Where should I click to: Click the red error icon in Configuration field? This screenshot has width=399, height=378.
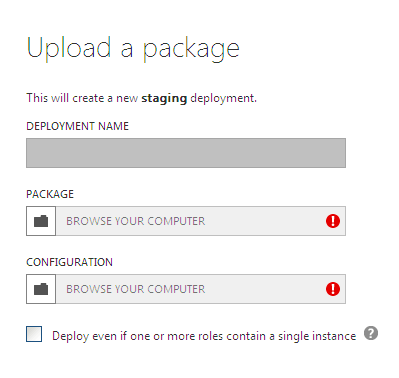[x=333, y=289]
